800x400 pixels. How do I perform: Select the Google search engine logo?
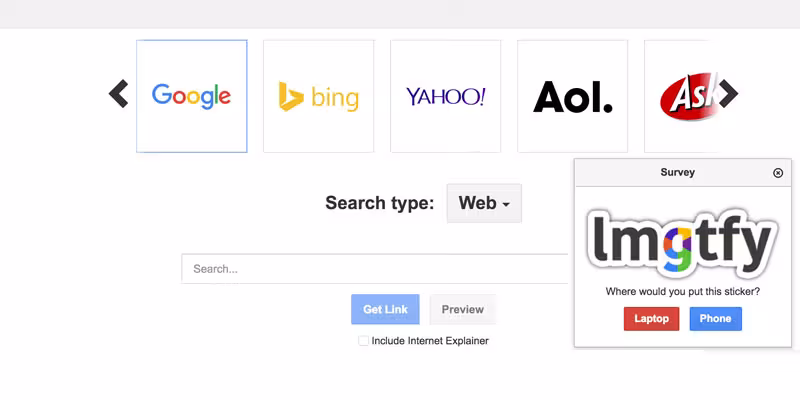pos(191,96)
